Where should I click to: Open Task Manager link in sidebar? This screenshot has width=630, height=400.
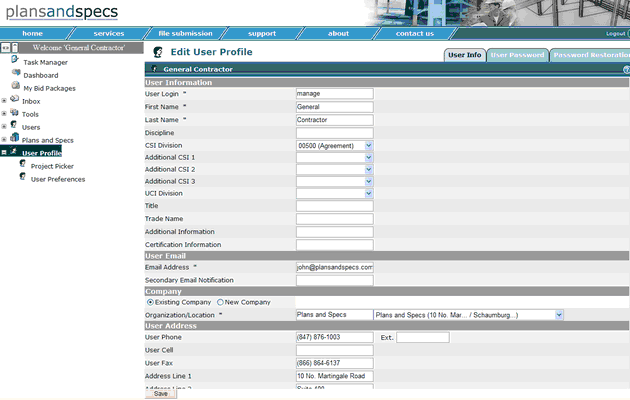45,62
